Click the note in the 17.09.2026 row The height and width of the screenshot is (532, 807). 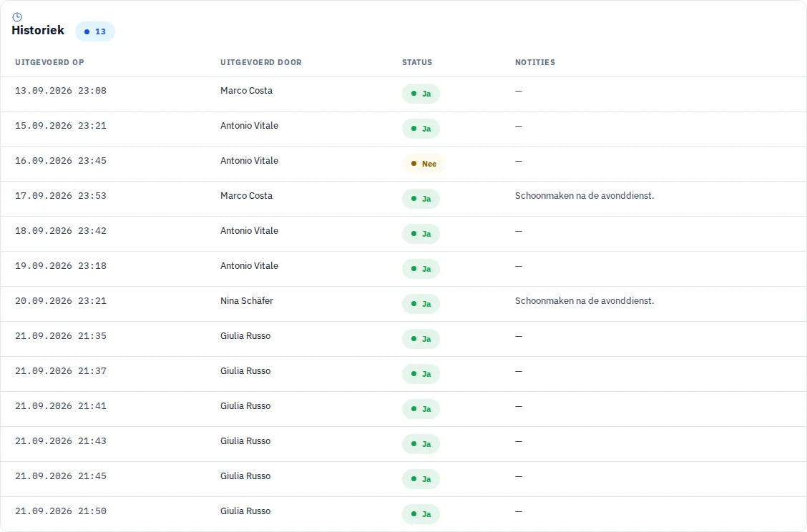(585, 195)
